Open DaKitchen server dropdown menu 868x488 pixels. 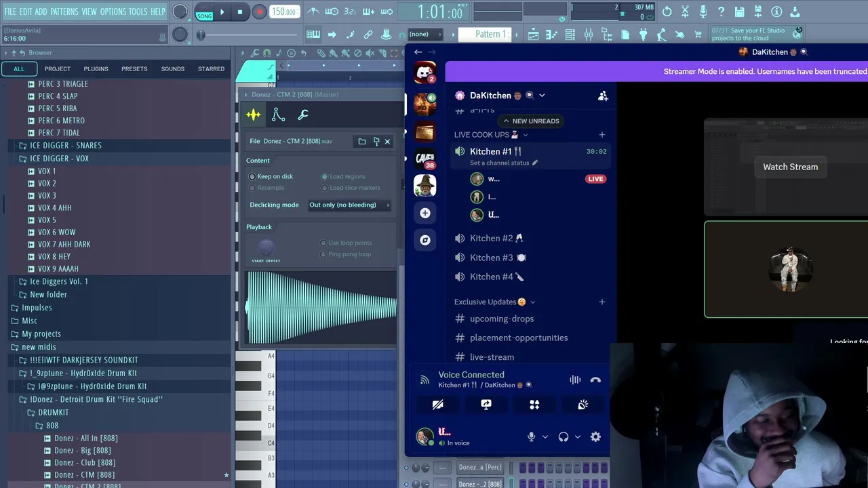point(542,96)
